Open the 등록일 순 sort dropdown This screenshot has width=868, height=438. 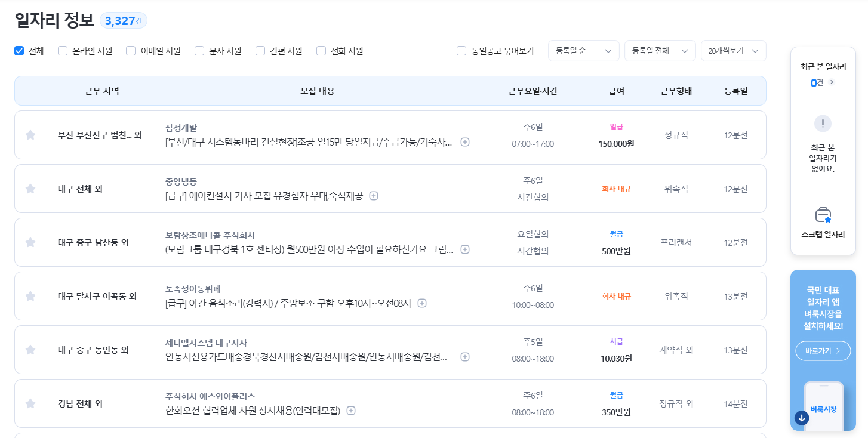click(583, 51)
